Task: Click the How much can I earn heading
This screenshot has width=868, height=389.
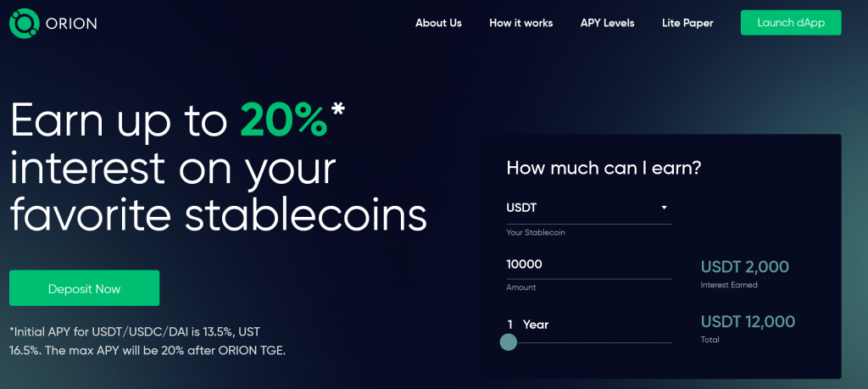Action: (x=604, y=168)
